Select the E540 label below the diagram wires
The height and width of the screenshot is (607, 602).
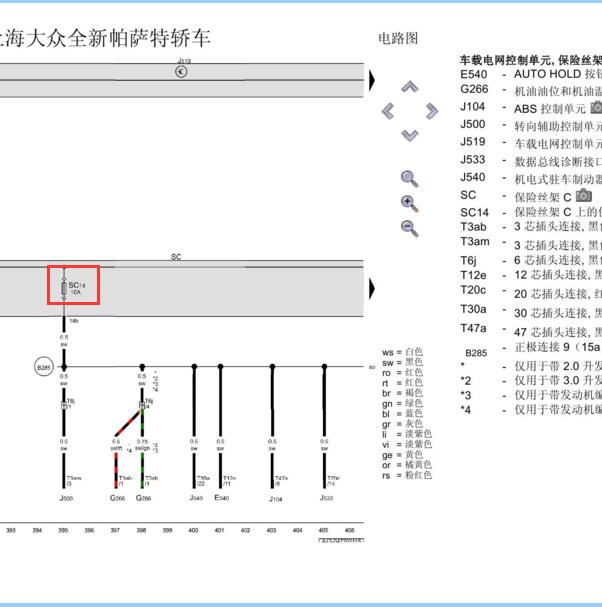221,497
